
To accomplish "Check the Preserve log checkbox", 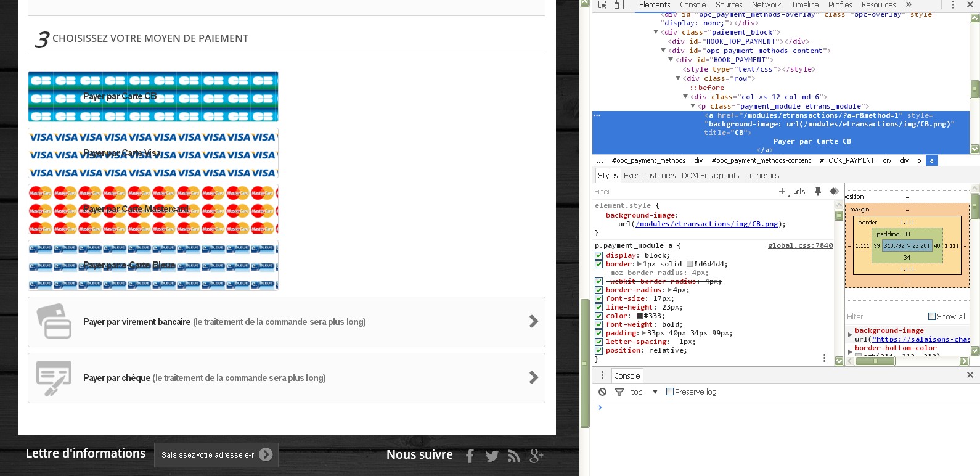I will coord(670,392).
